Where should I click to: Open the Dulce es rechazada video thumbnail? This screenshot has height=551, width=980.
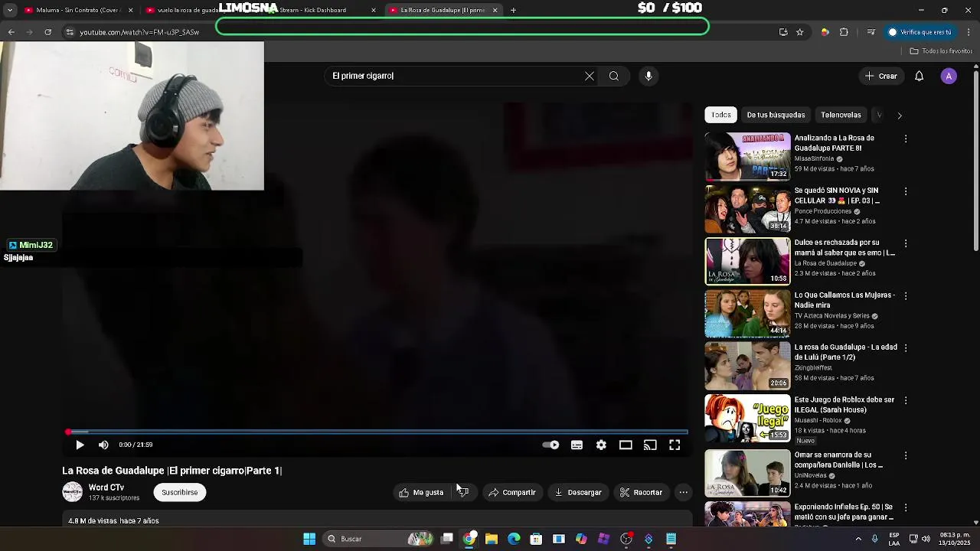tap(747, 261)
